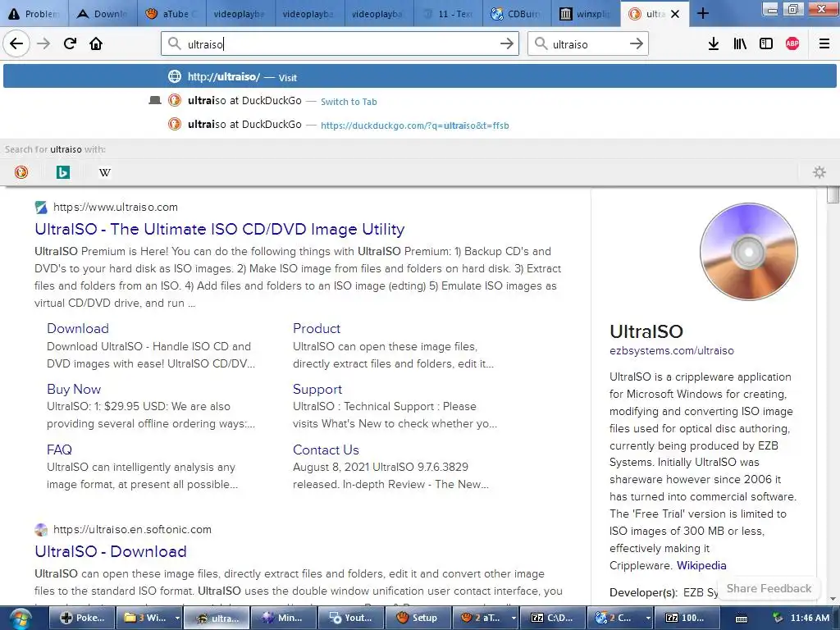The height and width of the screenshot is (630, 840).
Task: Click the https://www.ultraiso.com URL text
Action: click(115, 207)
